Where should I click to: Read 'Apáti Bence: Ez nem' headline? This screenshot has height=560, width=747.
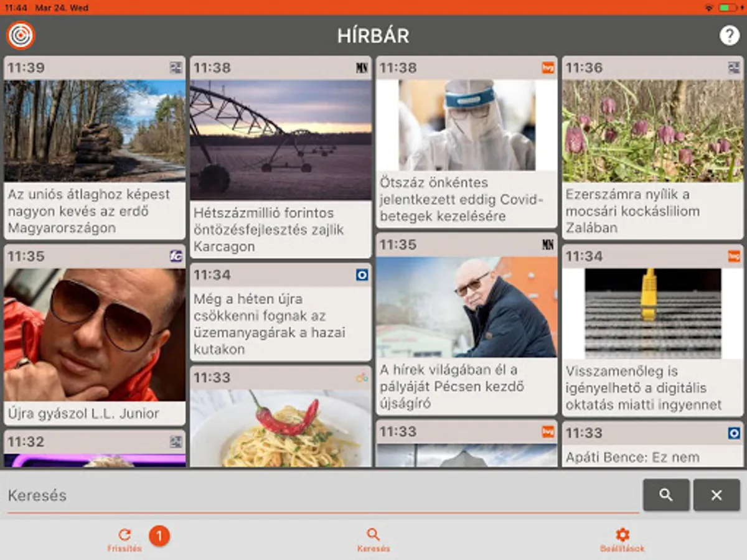coord(632,457)
